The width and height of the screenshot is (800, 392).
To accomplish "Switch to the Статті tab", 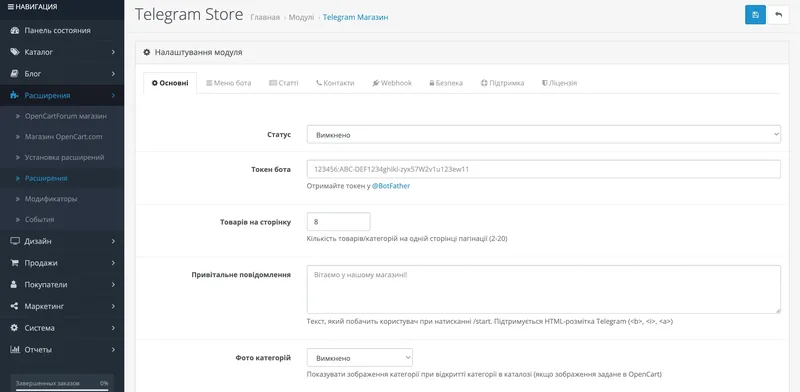I will [x=284, y=83].
